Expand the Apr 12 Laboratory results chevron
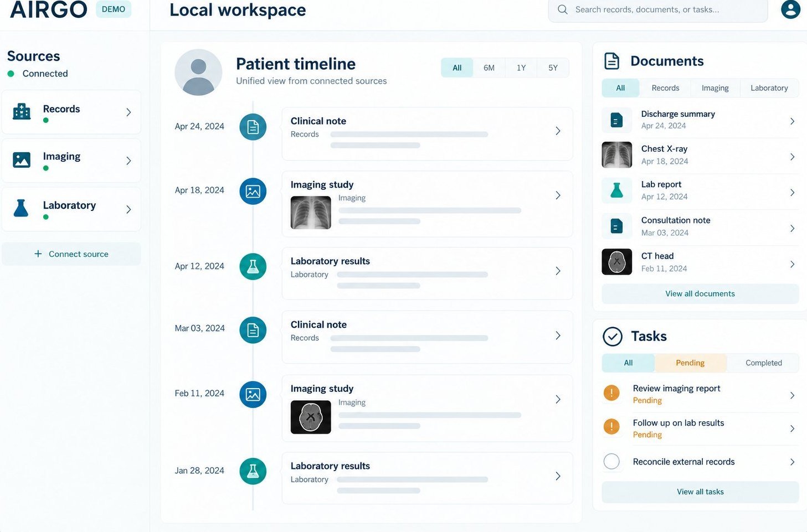The height and width of the screenshot is (532, 807). [558, 271]
